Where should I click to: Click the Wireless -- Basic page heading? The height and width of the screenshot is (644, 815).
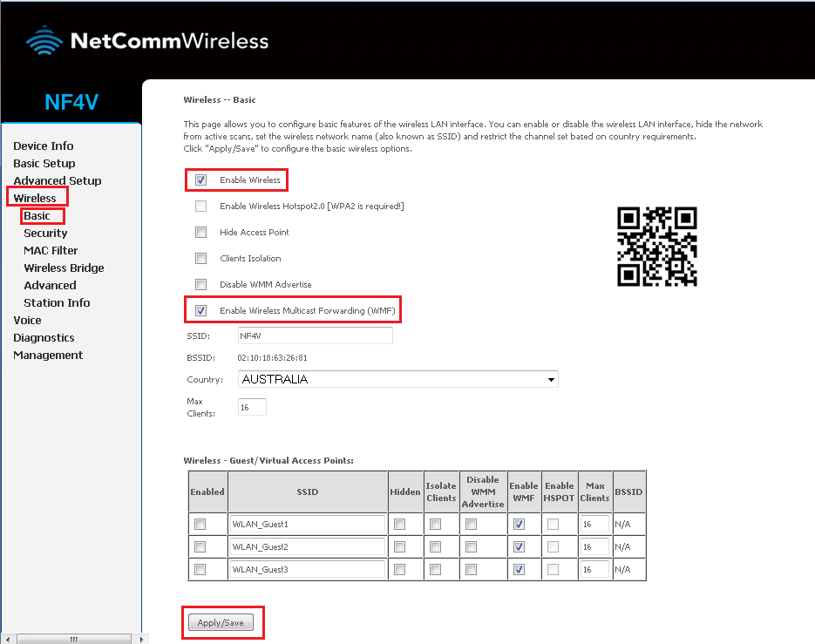(x=220, y=100)
